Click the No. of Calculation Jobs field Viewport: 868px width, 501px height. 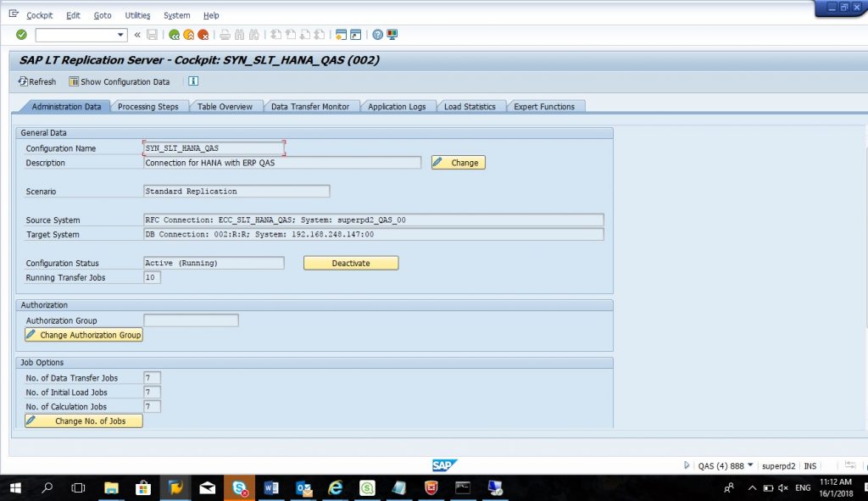(152, 407)
